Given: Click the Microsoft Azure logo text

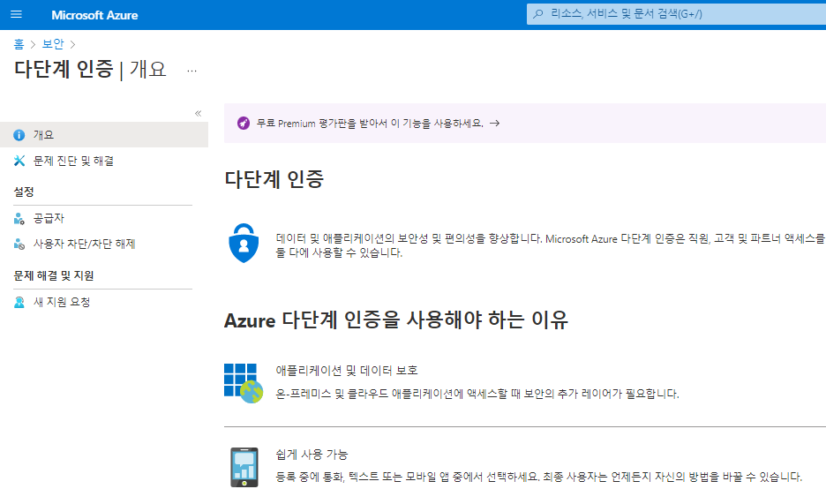Looking at the screenshot, I should (94, 15).
